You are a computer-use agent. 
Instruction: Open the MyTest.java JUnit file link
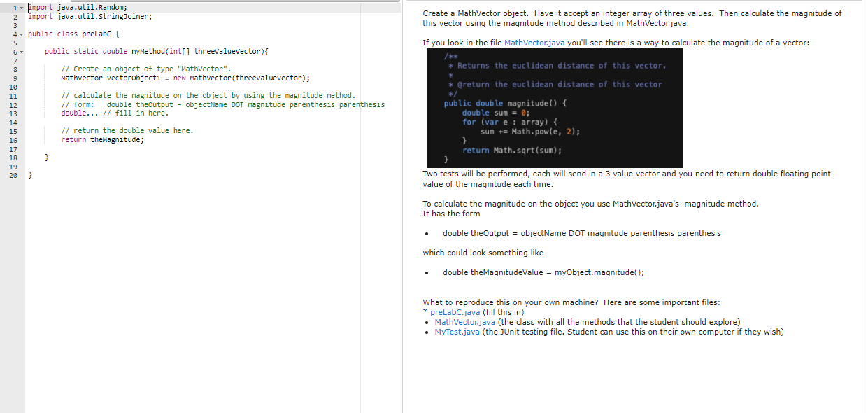[455, 332]
